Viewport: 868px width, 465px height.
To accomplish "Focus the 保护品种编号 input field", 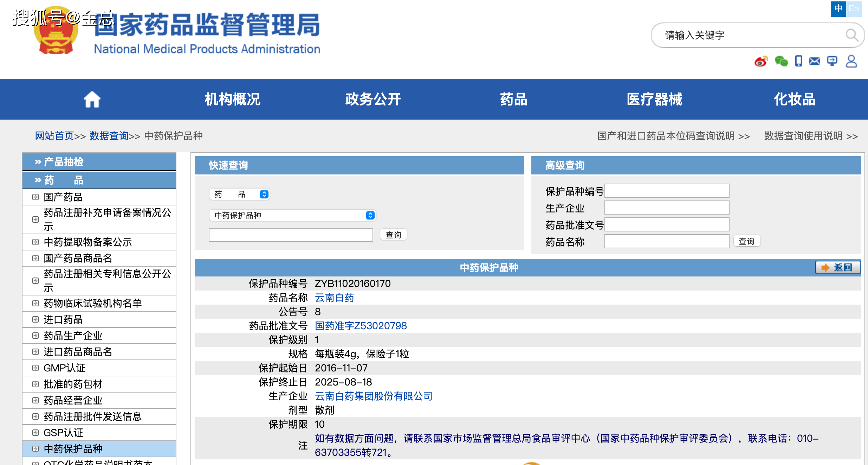I will click(x=667, y=191).
